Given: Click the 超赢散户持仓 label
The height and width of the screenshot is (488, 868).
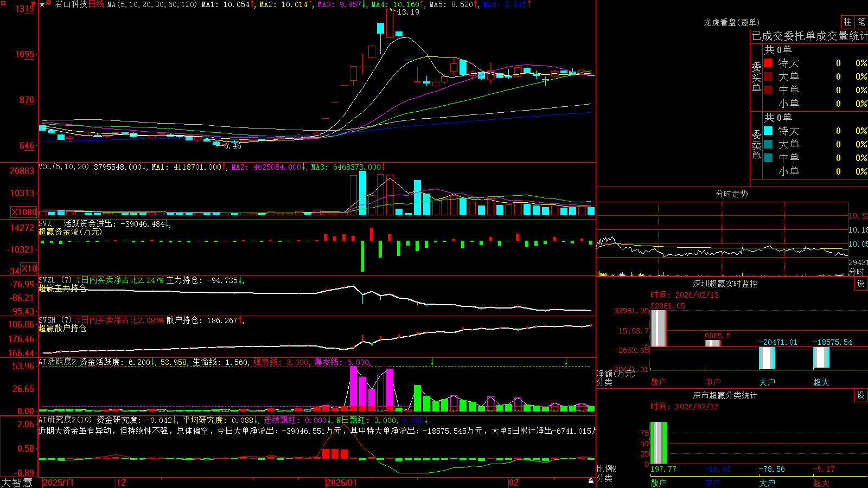Looking at the screenshot, I should coord(62,328).
